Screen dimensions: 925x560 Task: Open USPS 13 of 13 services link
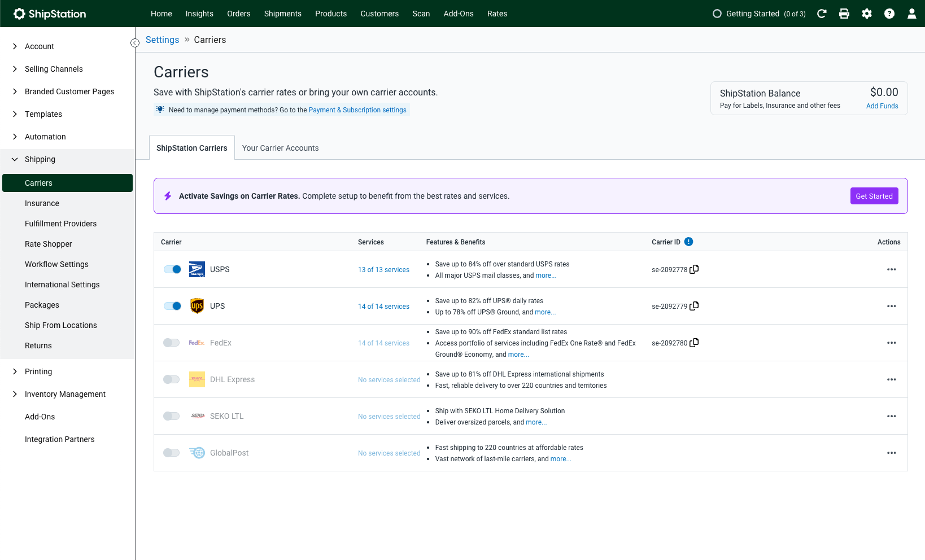(x=383, y=270)
